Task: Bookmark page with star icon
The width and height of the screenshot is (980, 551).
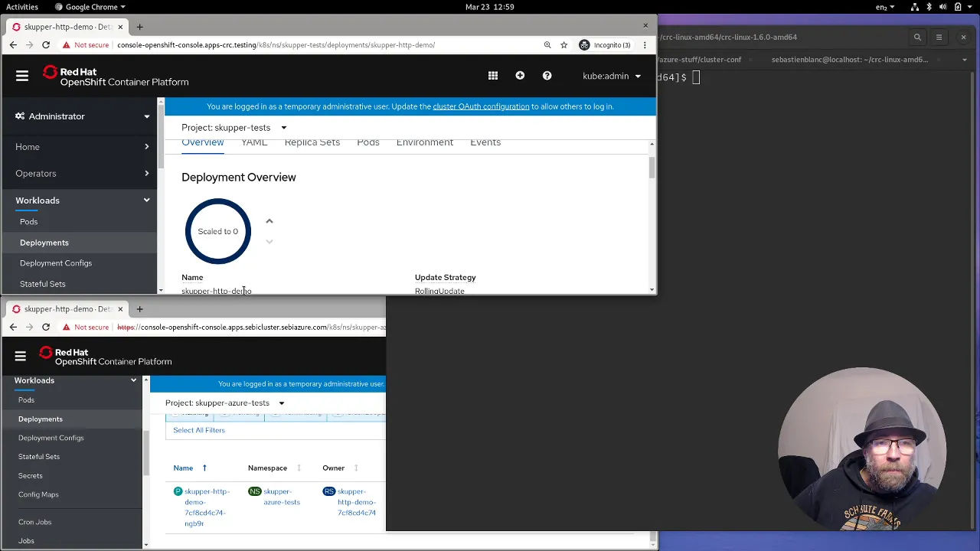Action: coord(564,45)
